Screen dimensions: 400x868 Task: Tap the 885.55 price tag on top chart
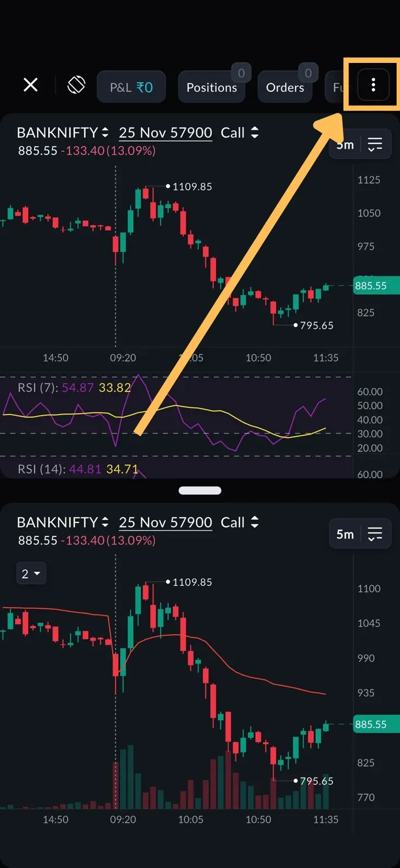(376, 286)
